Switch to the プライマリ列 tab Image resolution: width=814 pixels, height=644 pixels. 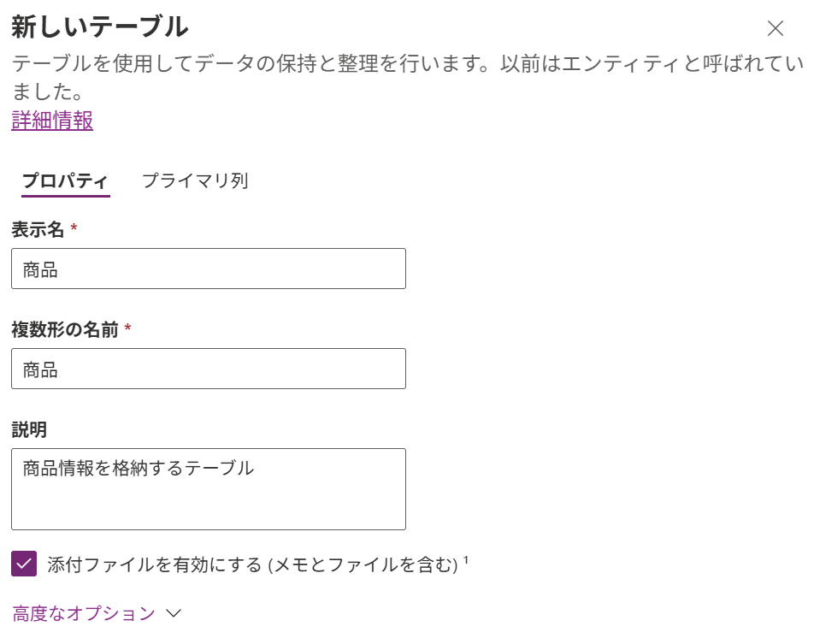195,181
